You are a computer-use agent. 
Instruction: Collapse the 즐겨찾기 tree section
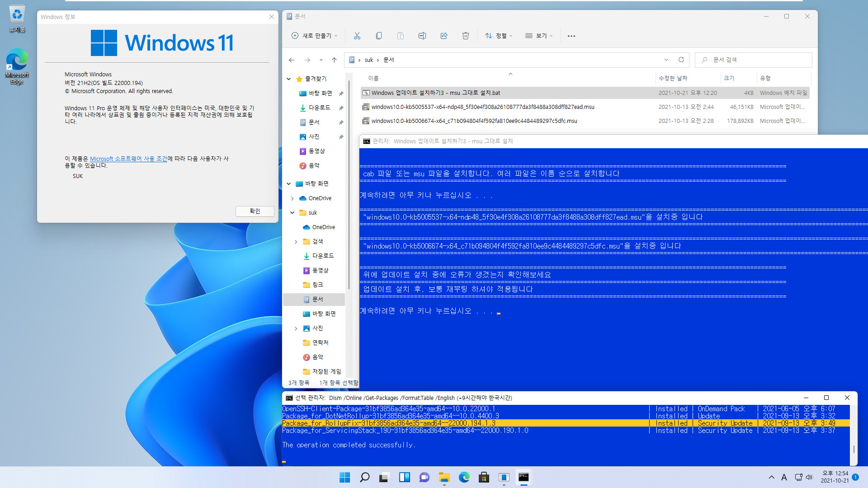pos(289,79)
